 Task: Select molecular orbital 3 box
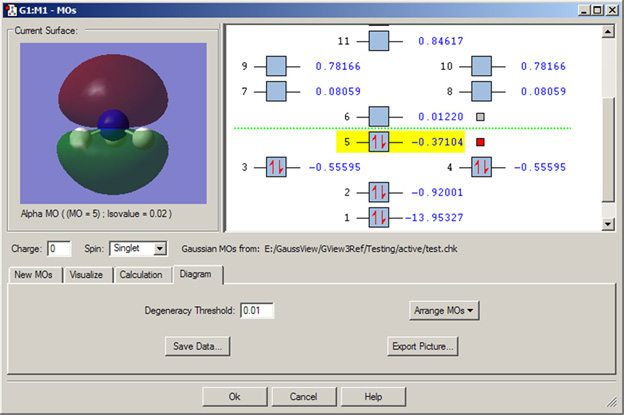(277, 167)
